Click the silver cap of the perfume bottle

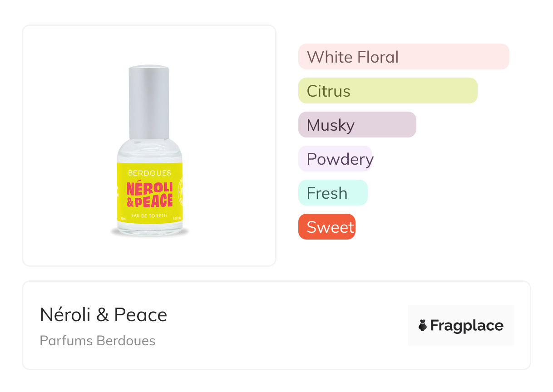[149, 102]
